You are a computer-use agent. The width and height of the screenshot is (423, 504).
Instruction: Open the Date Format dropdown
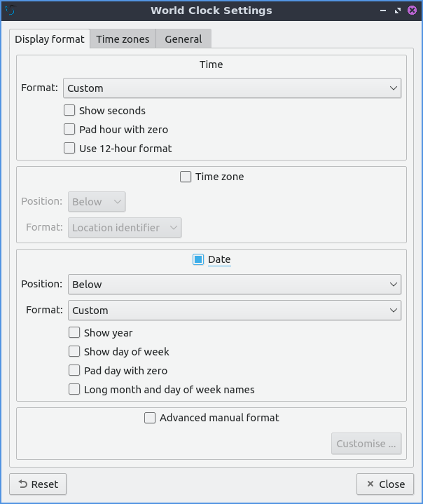tap(235, 311)
